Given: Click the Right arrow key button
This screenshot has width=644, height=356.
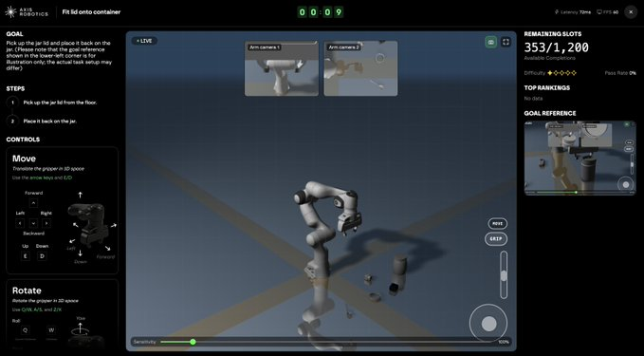Looking at the screenshot, I should (x=46, y=223).
